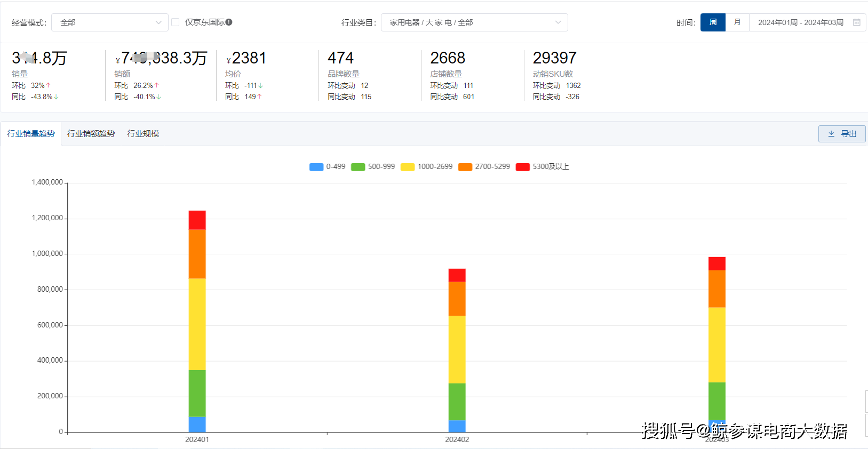Click the ¥2381 均价 value
The width and height of the screenshot is (868, 449).
coord(246,58)
